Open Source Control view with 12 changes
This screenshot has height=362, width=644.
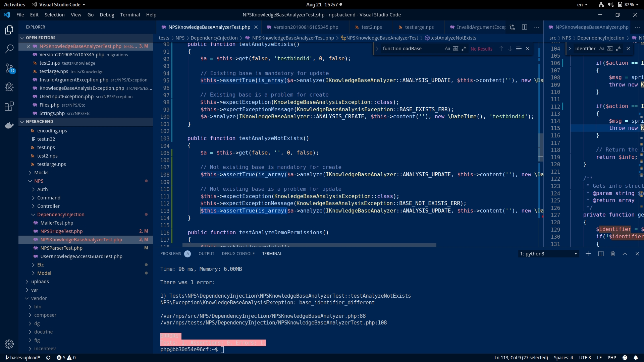click(x=9, y=68)
